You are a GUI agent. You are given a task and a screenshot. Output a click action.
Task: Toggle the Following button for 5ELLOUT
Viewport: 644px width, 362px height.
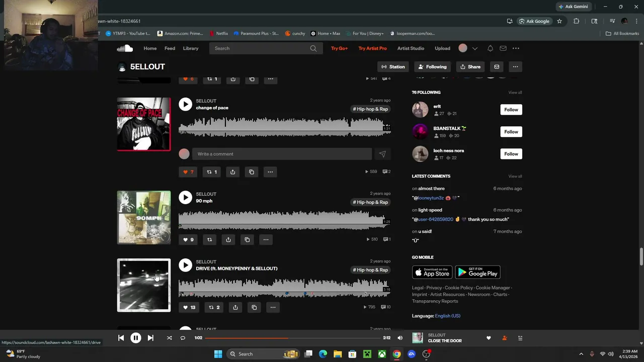(x=432, y=67)
